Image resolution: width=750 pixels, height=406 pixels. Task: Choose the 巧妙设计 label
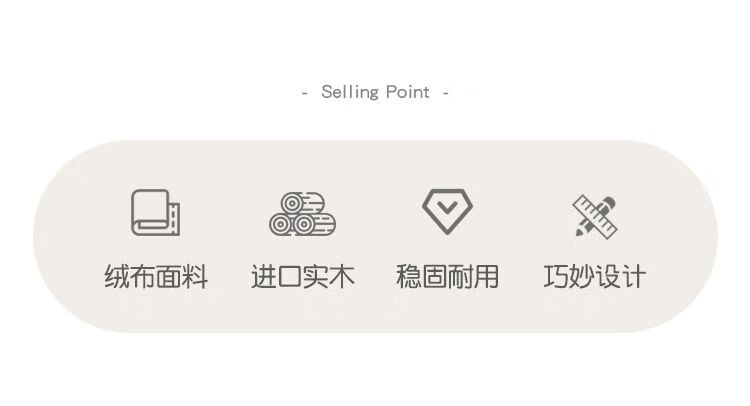[595, 277]
